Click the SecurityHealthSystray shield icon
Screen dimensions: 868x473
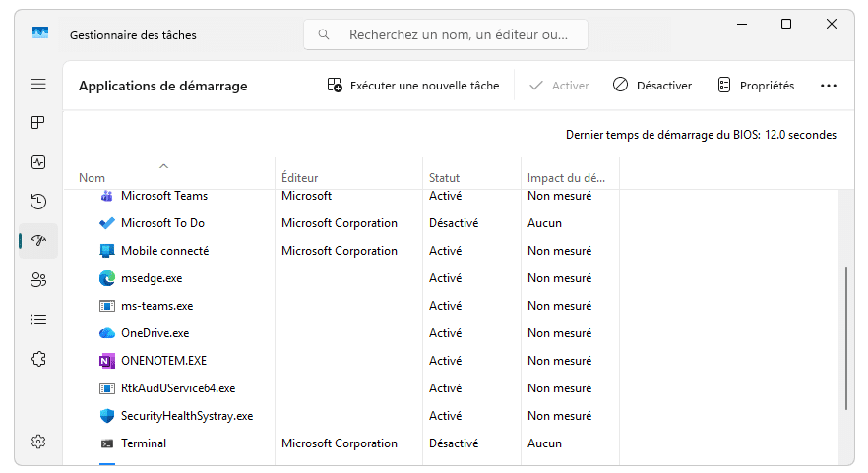pos(107,415)
